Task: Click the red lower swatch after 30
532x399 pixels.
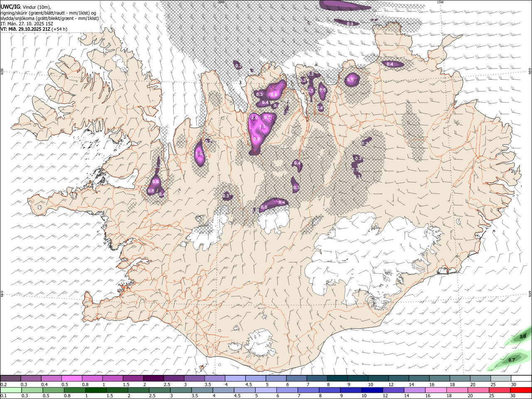Action: [x=520, y=390]
